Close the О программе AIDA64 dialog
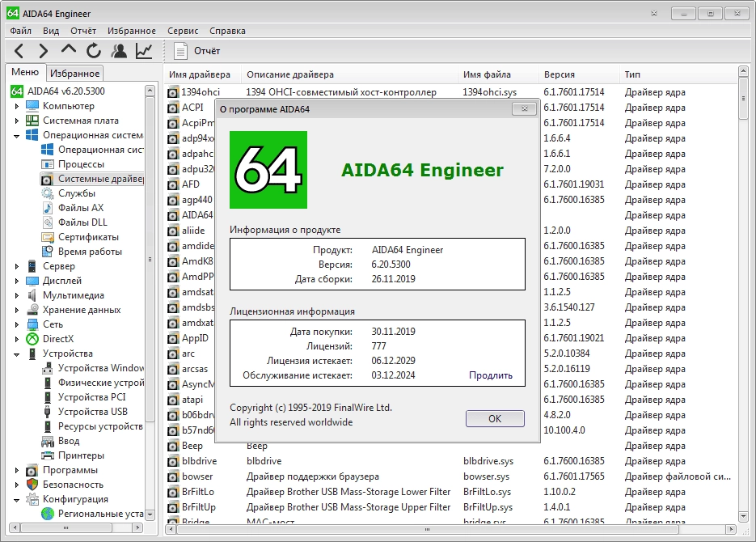Viewport: 756px width, 542px height. [525, 108]
